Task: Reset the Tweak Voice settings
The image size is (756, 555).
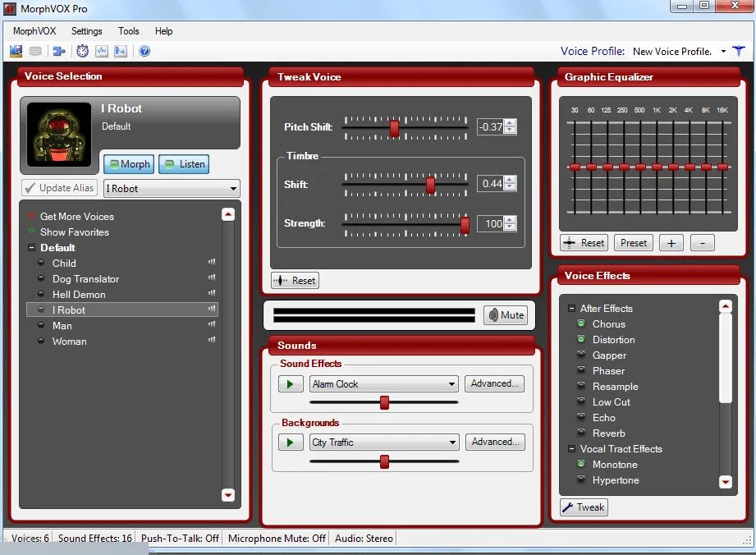Action: click(x=295, y=281)
